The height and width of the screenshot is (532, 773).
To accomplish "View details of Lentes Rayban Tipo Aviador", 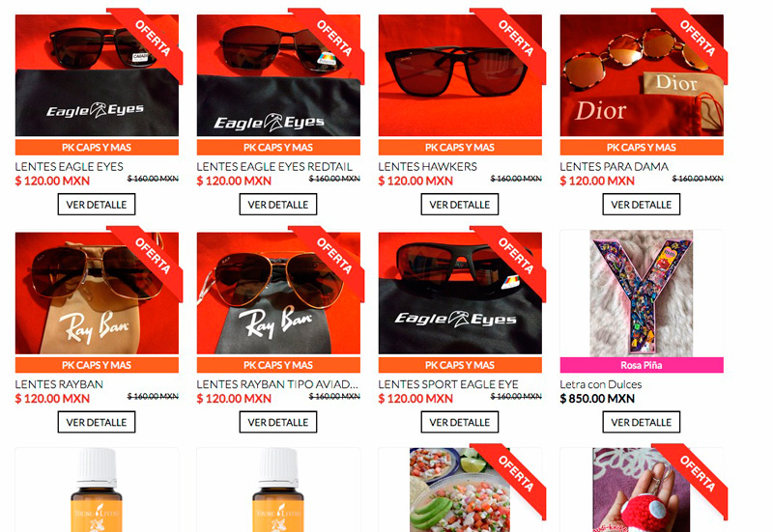I will point(278,422).
